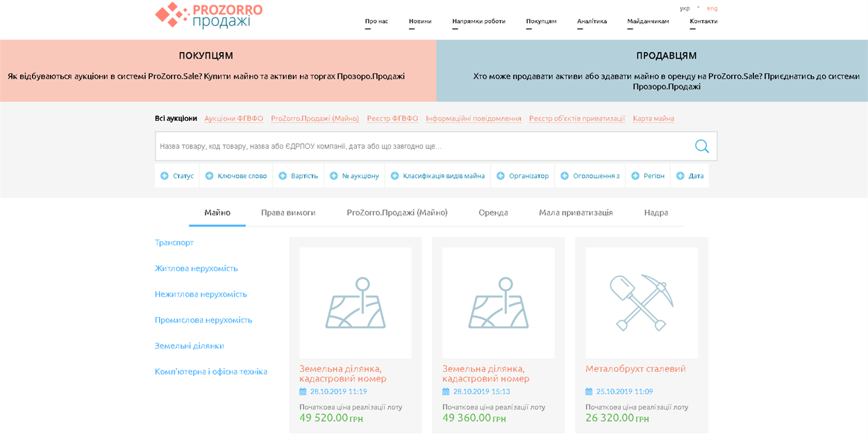Click calendar icon next to 25.10.2019 11:09
The image size is (868, 440).
(589, 391)
